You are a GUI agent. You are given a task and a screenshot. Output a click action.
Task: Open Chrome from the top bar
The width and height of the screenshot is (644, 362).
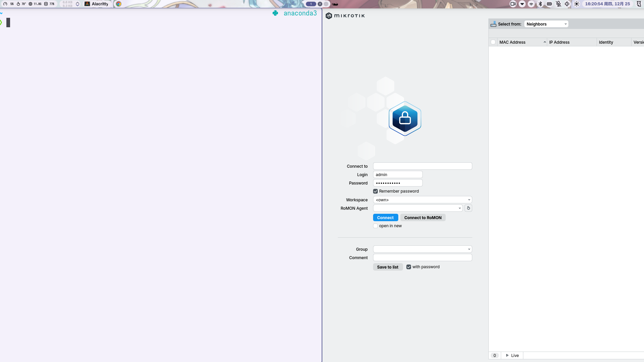click(119, 4)
